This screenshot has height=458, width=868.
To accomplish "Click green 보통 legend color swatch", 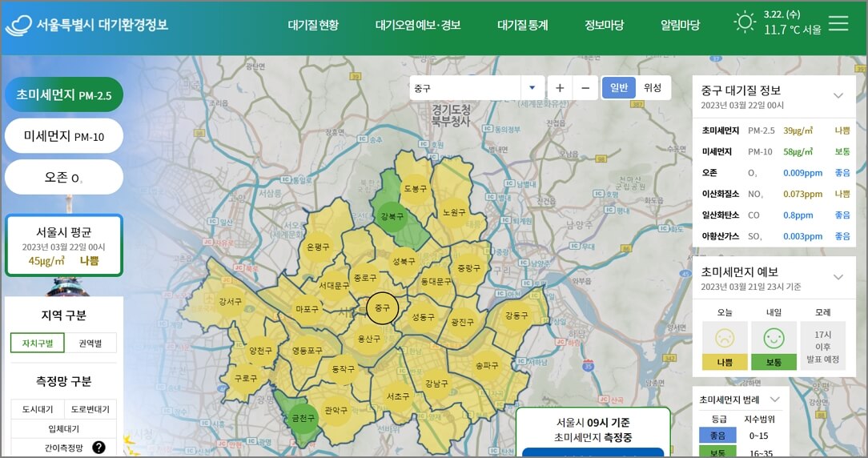I will coord(717,452).
